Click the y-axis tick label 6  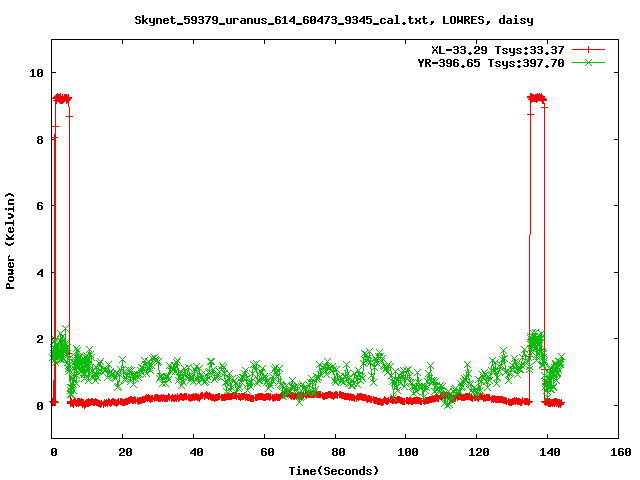pyautogui.click(x=40, y=206)
